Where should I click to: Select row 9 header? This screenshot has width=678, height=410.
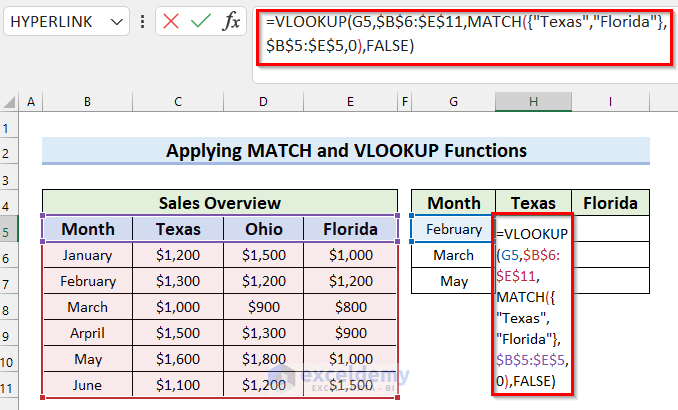pos(9,333)
